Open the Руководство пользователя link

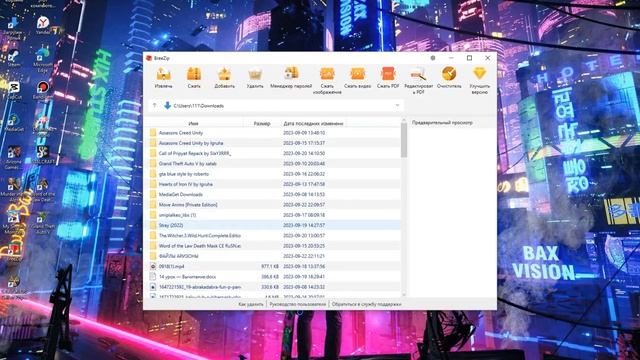pyautogui.click(x=298, y=304)
